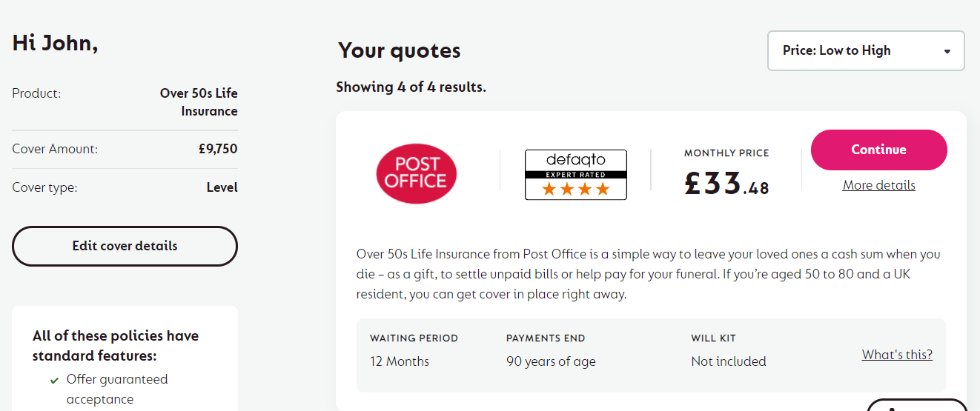The width and height of the screenshot is (980, 411).
Task: Select the Cover type Level row
Action: pyautogui.click(x=125, y=187)
